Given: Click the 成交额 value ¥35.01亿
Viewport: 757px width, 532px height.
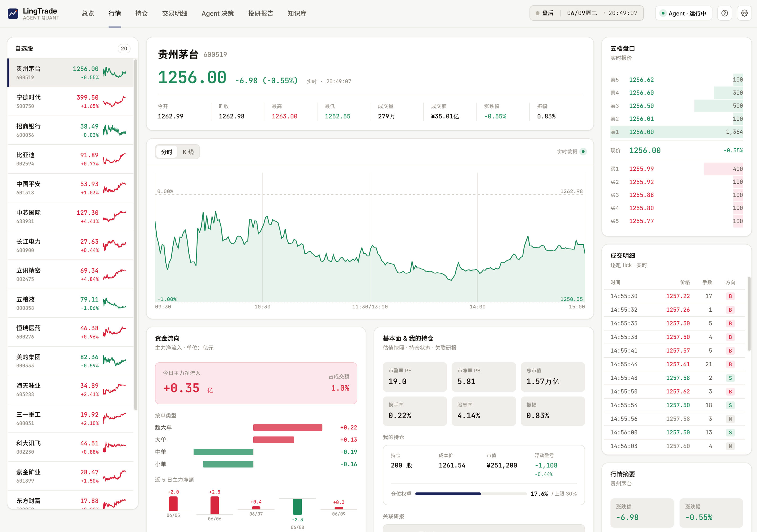Looking at the screenshot, I should point(445,116).
